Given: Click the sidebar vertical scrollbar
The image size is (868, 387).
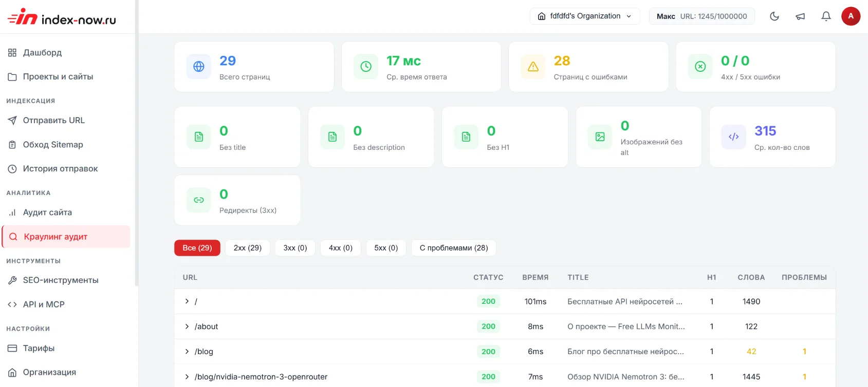Looking at the screenshot, I should pos(136,143).
